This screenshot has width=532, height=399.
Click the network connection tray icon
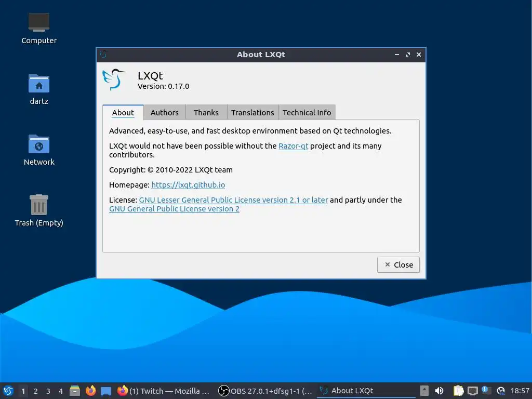tap(473, 391)
